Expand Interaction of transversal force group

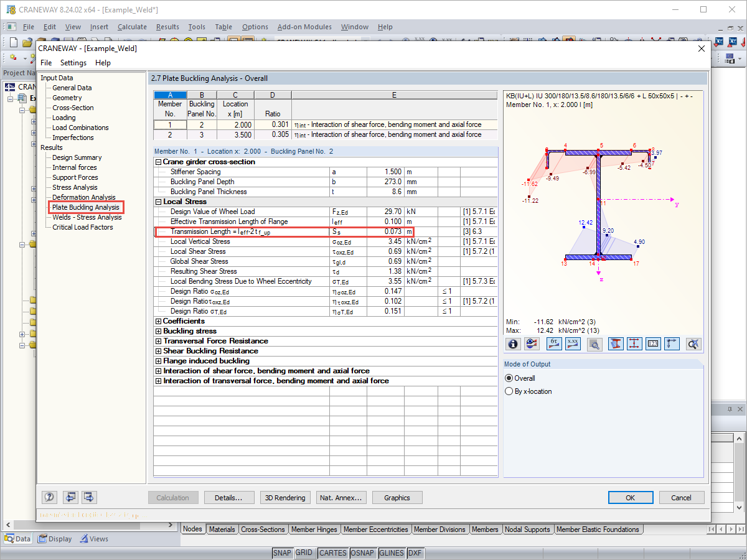coord(158,381)
